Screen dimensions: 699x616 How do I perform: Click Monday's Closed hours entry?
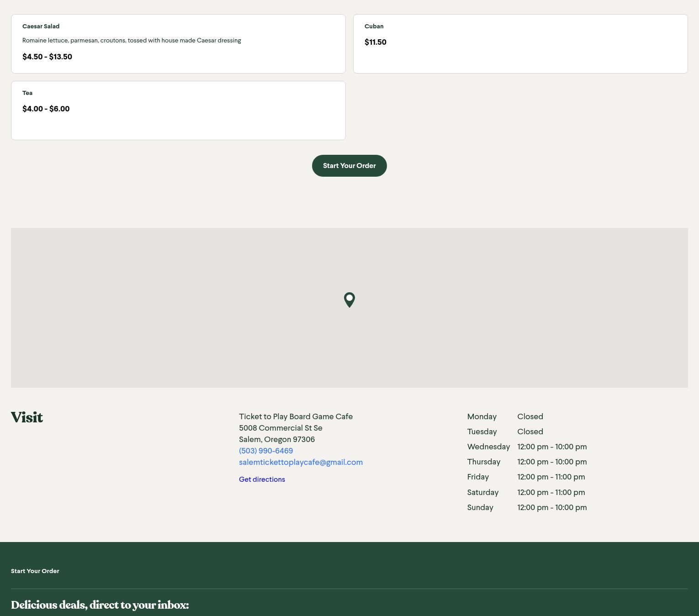pos(530,416)
